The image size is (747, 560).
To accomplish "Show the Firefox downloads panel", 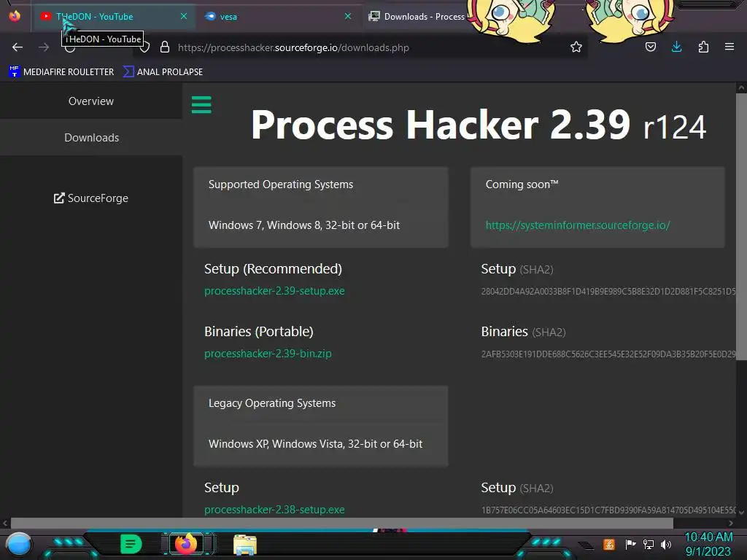I will point(676,47).
